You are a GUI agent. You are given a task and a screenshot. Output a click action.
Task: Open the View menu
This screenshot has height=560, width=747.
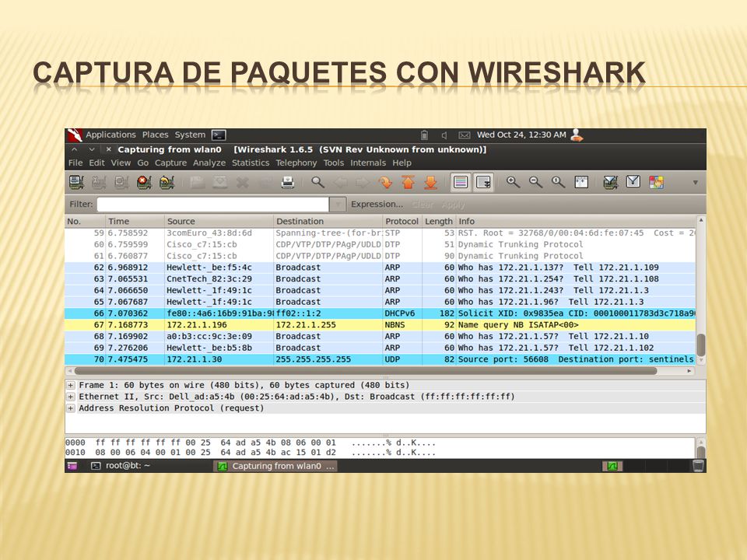(x=121, y=163)
